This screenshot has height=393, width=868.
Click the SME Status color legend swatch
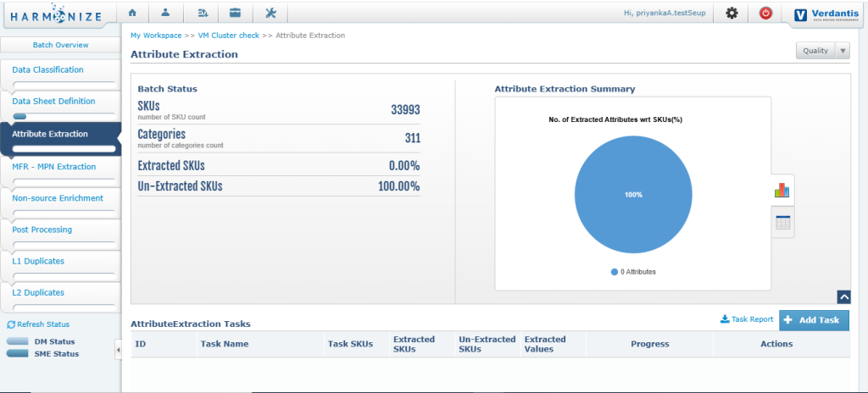(17, 354)
